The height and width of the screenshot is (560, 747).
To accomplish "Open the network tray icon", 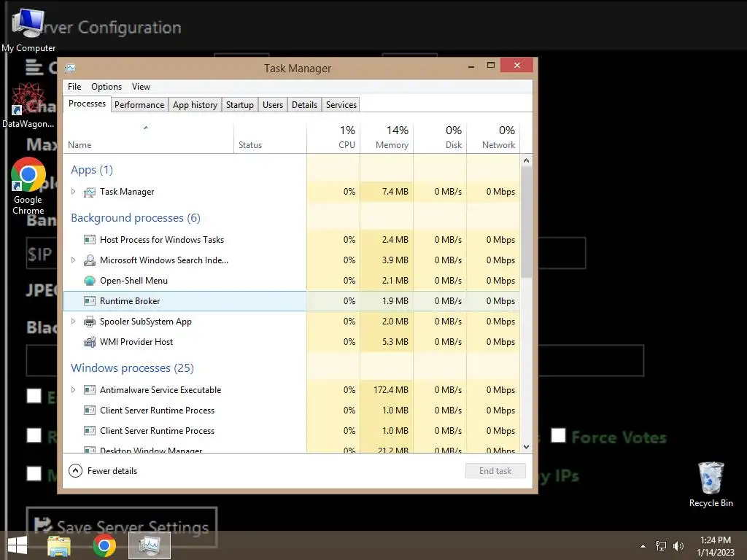I will pyautogui.click(x=661, y=546).
